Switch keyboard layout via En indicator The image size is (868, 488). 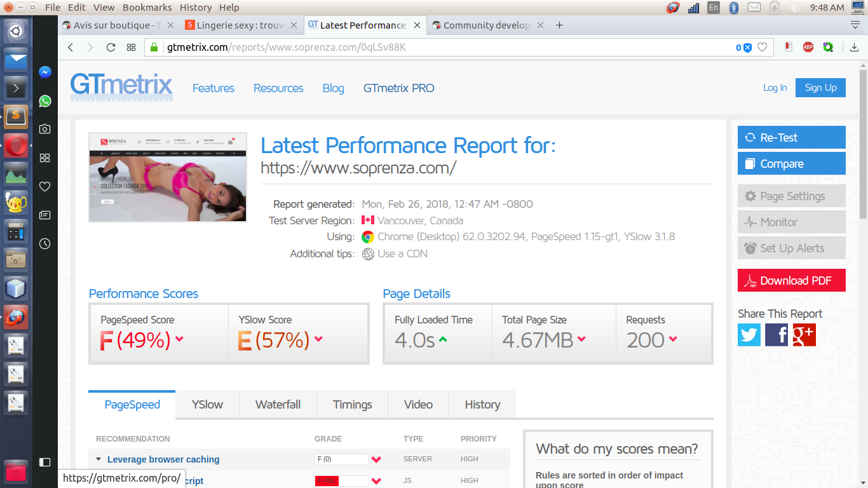coord(714,8)
